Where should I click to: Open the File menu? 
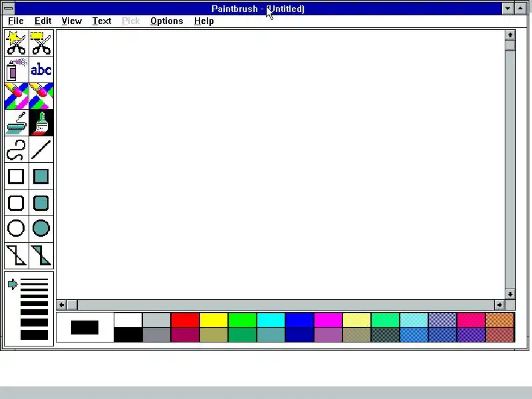[15, 21]
